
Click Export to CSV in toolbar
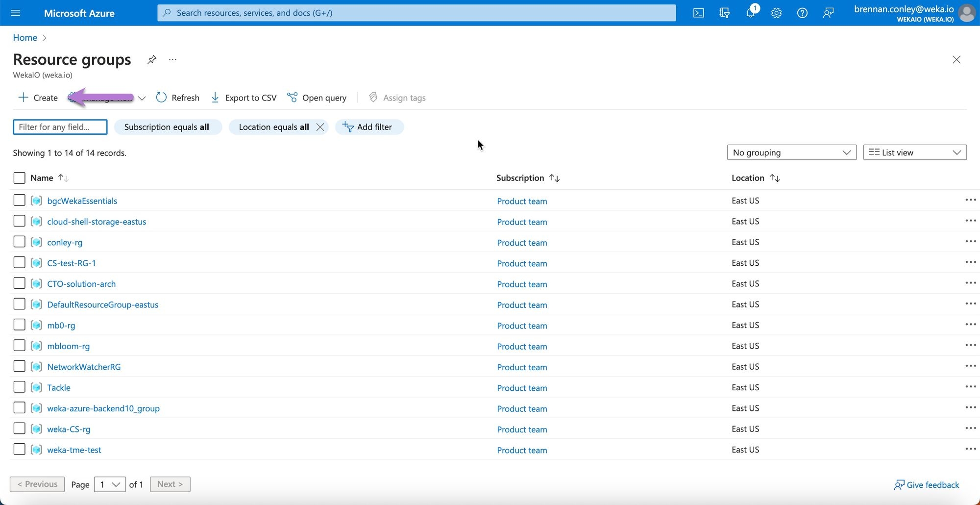pos(244,98)
